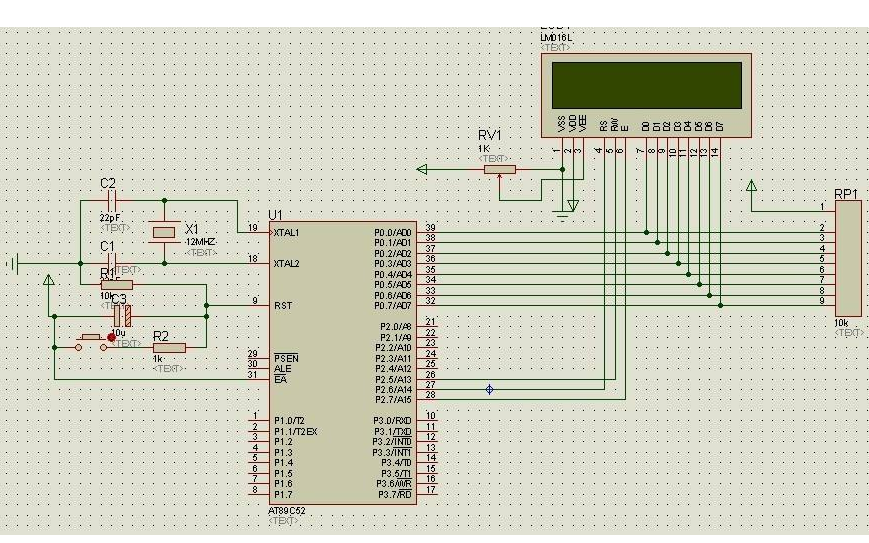Click the P0.7/AD7 pin label
The width and height of the screenshot is (869, 543).
click(x=393, y=306)
